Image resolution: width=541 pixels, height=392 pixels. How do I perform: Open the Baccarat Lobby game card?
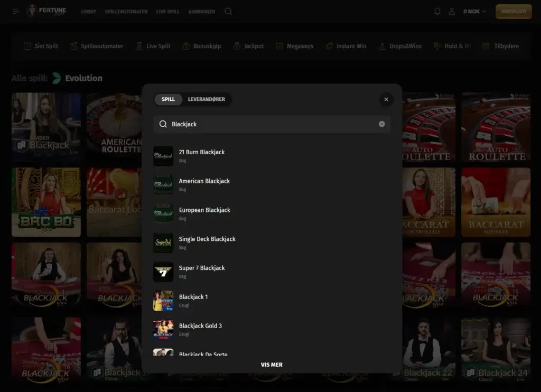[x=114, y=202]
